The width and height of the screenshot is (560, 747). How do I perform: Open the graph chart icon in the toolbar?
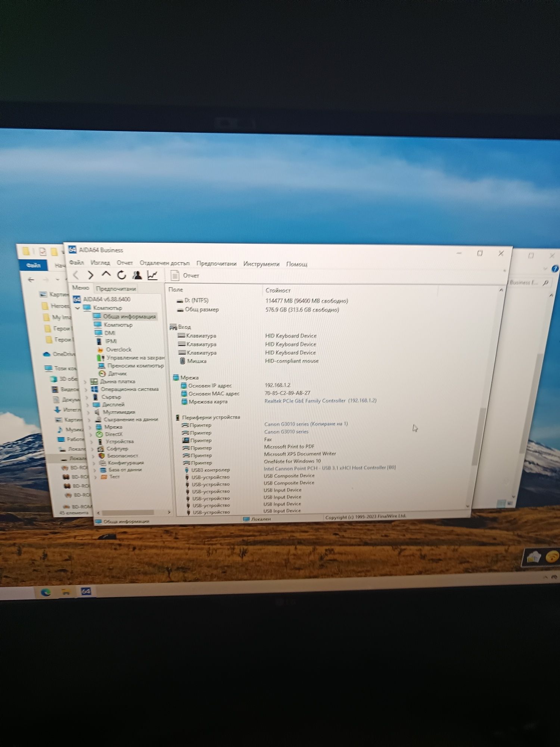tap(152, 275)
